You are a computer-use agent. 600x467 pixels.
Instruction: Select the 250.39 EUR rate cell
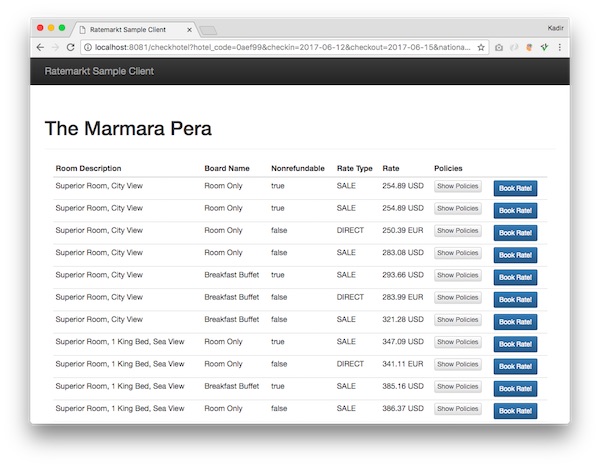(403, 230)
